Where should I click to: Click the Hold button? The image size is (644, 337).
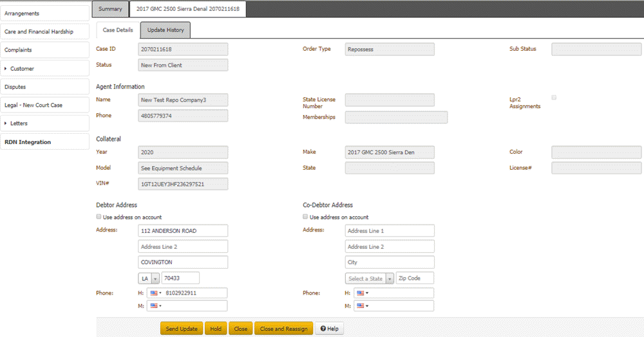pyautogui.click(x=216, y=329)
